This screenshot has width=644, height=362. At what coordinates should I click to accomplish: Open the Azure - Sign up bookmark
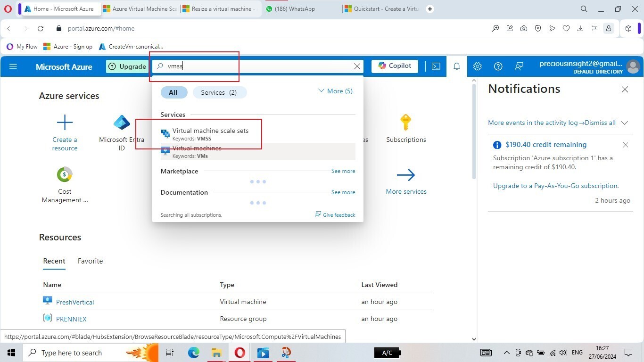coord(68,47)
